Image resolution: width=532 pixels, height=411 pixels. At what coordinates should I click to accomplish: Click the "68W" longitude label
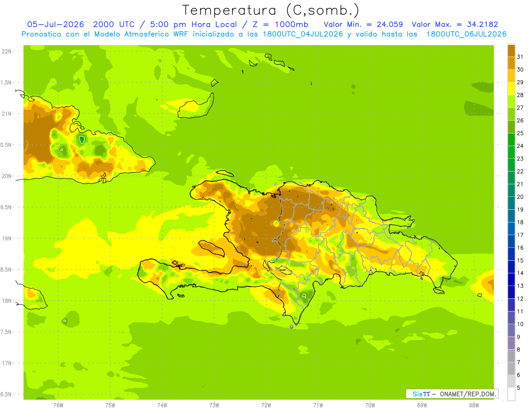coord(473,405)
